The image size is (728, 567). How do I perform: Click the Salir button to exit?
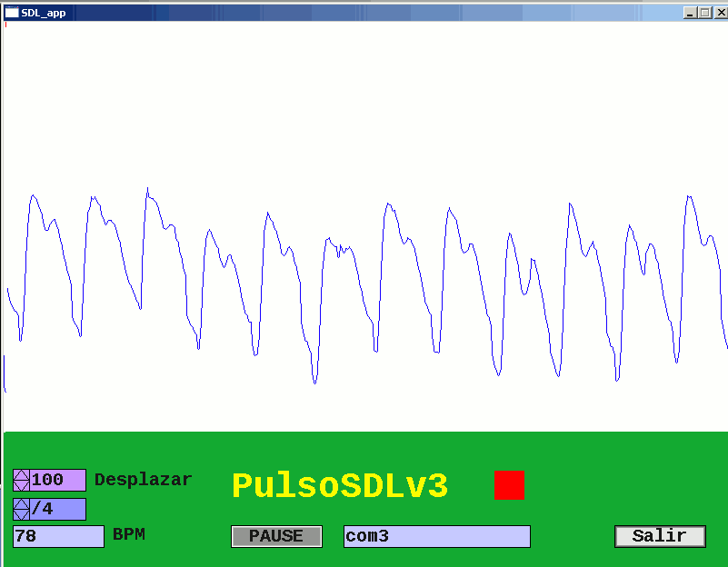click(660, 536)
